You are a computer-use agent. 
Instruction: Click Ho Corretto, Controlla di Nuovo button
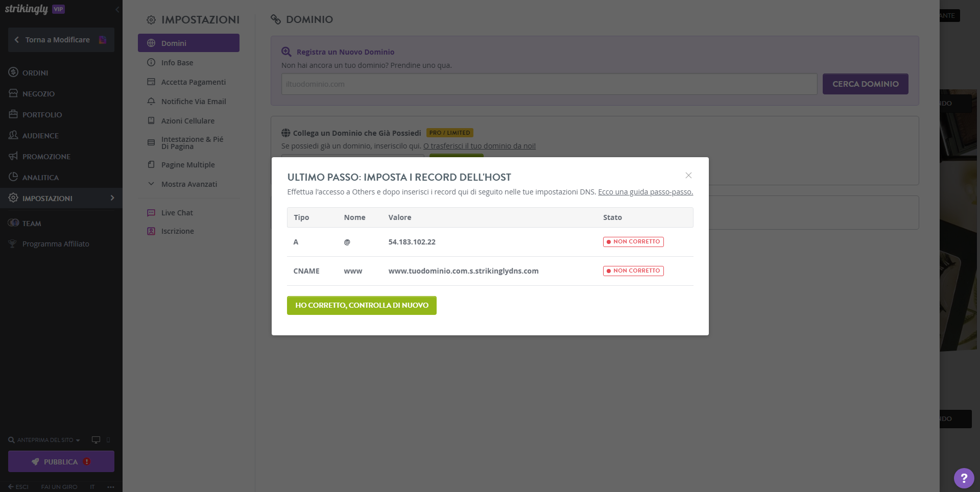[362, 305]
